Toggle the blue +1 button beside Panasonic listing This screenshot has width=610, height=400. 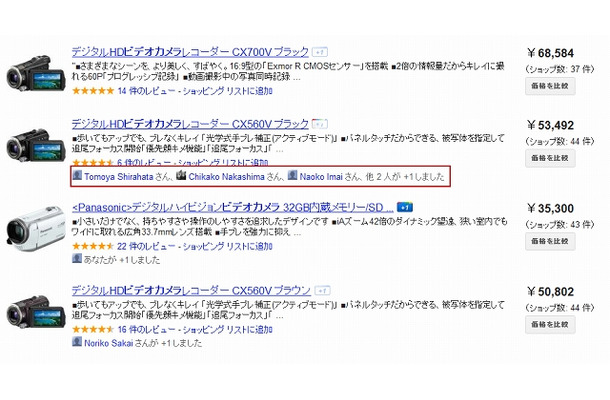click(405, 207)
